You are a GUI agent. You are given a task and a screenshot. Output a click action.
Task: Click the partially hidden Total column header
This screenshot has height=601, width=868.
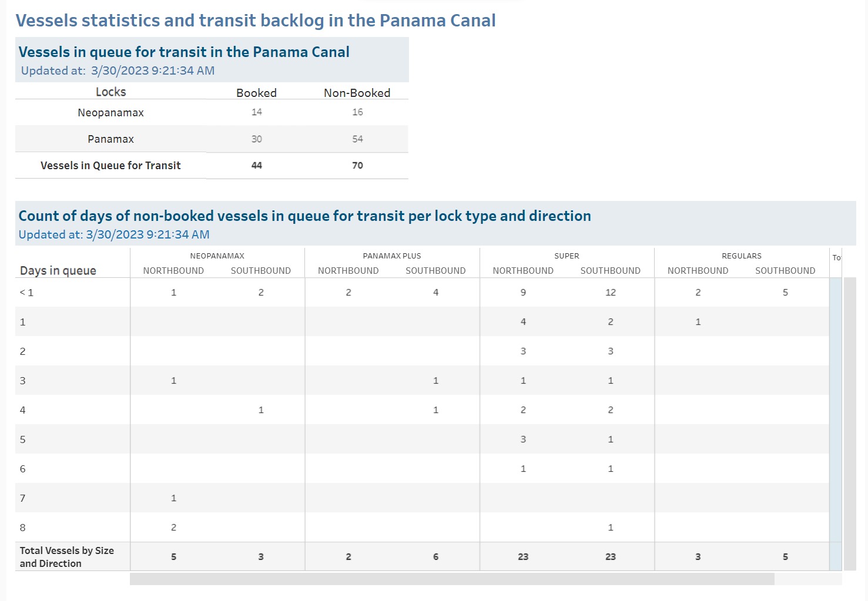tap(836, 258)
